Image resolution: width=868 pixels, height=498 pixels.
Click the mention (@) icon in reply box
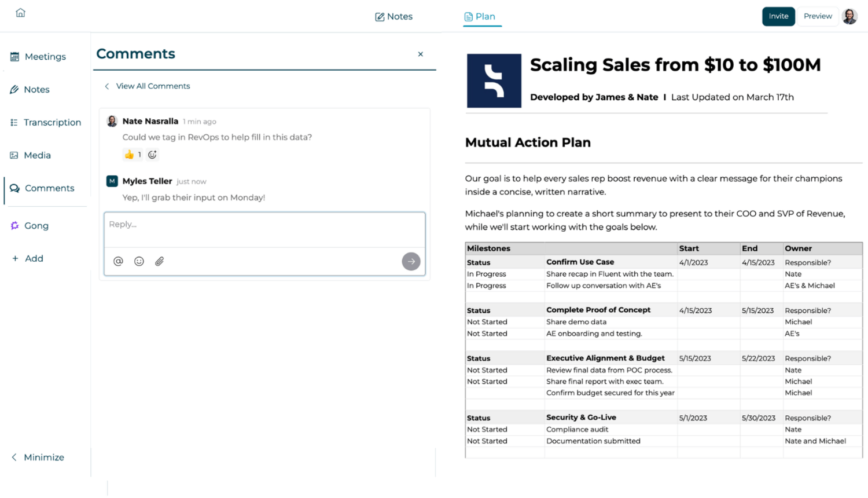[118, 261]
